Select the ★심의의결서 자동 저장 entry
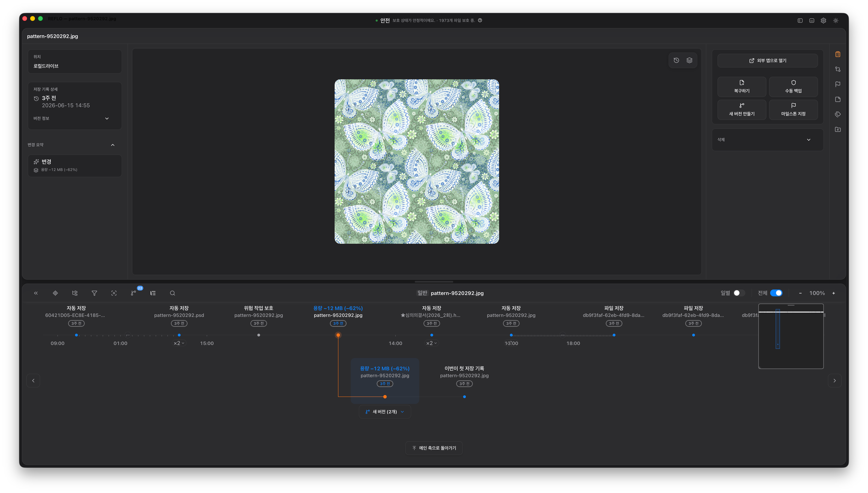 click(x=431, y=315)
